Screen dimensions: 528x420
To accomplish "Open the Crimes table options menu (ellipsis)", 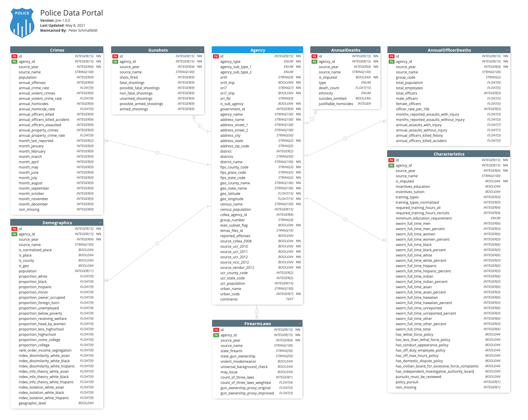I will [x=100, y=50].
